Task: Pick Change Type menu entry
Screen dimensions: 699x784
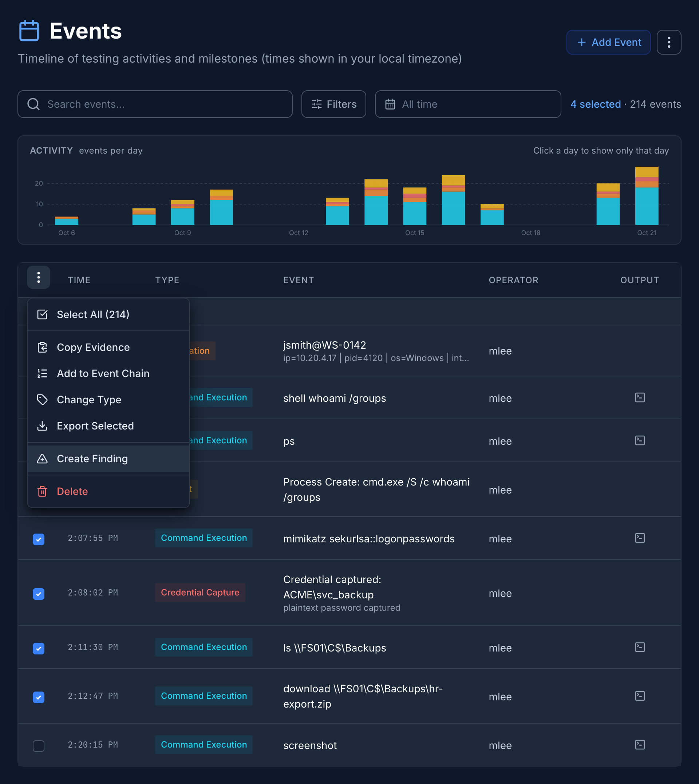Action: [108, 400]
